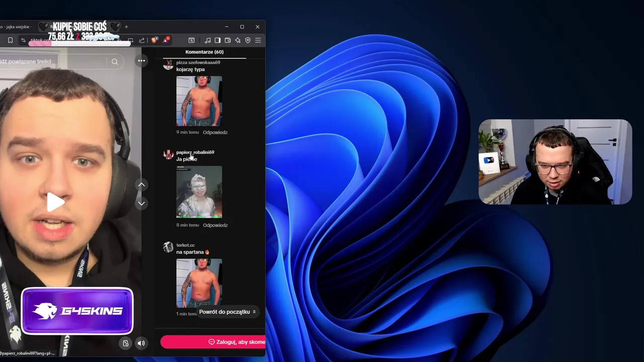Open image in papierz_robalini69 comment
The image size is (644, 362).
click(x=199, y=192)
